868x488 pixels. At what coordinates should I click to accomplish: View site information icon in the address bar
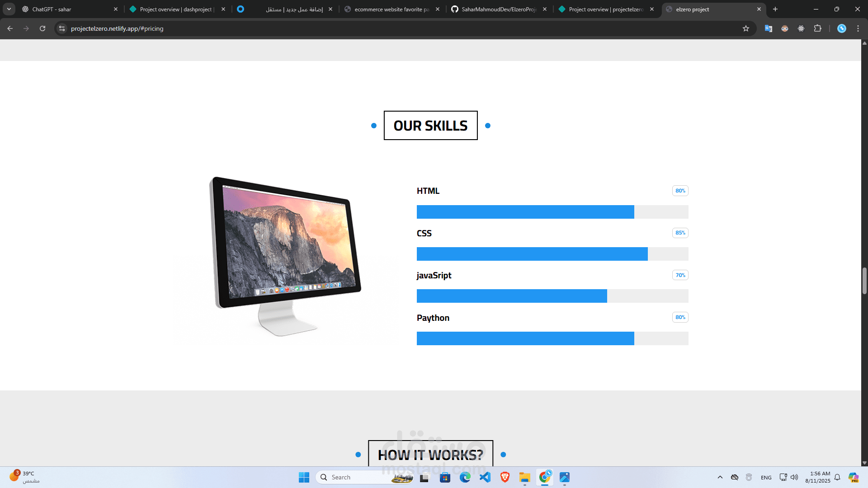62,28
